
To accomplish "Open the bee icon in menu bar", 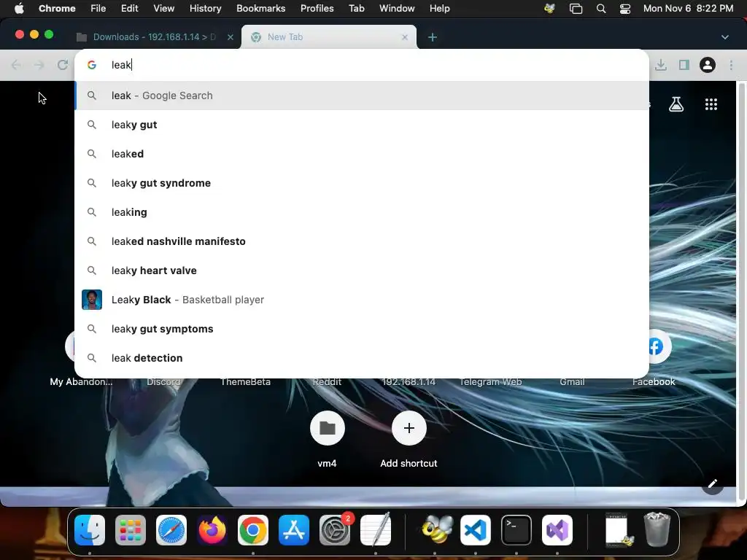I will point(549,9).
